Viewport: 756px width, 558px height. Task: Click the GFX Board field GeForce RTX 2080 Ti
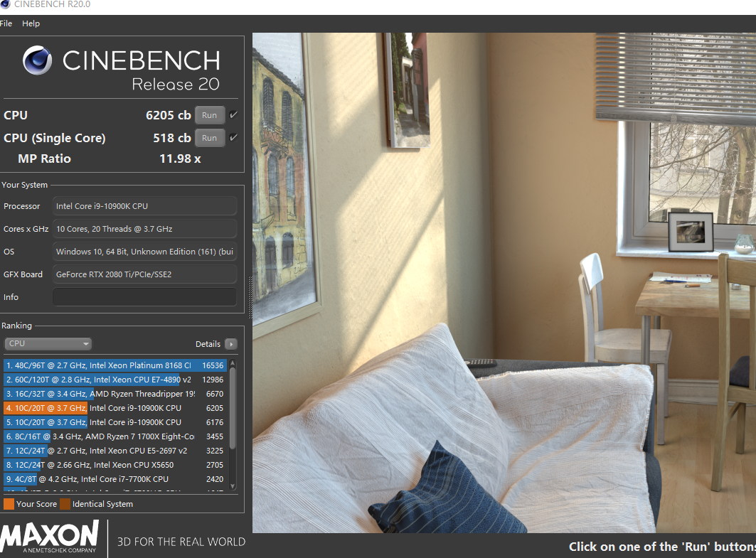pos(144,274)
